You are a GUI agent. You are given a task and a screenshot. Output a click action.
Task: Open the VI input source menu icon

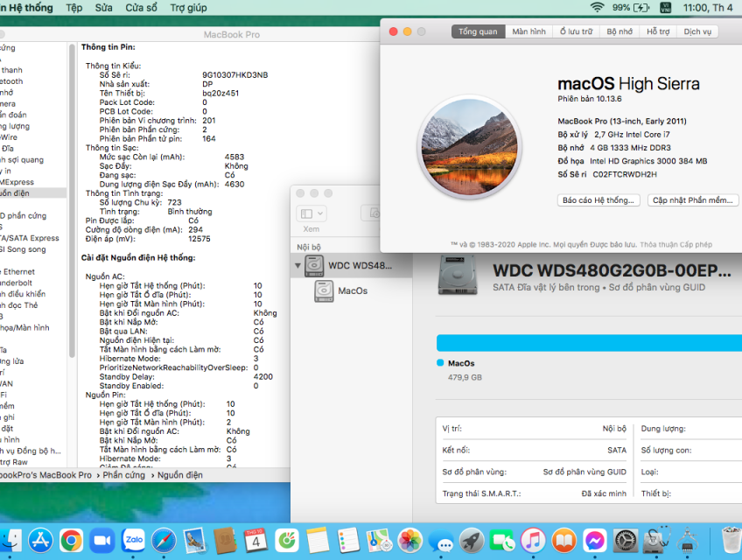[665, 8]
